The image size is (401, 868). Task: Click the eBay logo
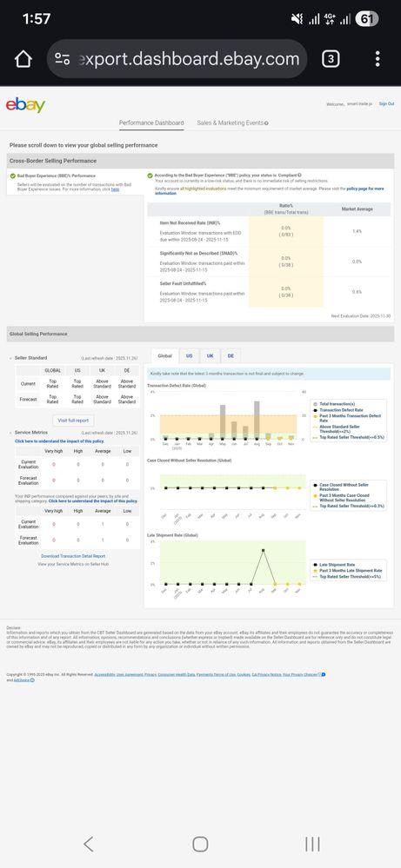pos(25,105)
